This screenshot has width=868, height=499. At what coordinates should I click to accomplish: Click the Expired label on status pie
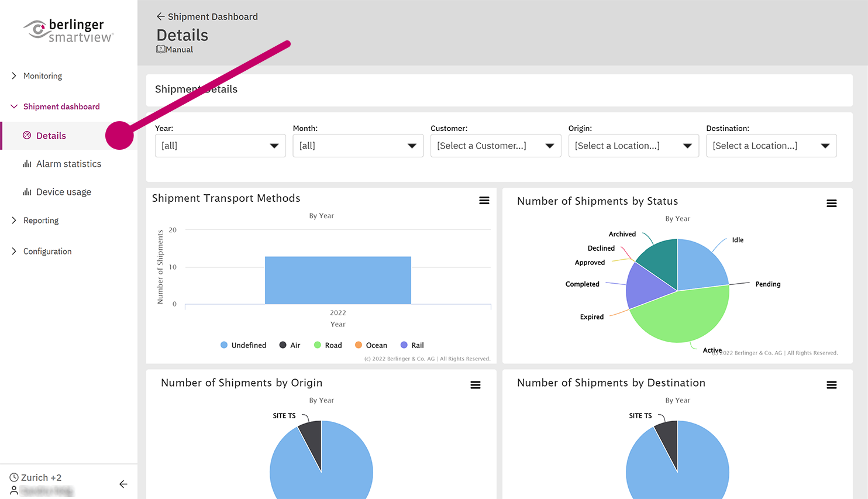click(592, 317)
